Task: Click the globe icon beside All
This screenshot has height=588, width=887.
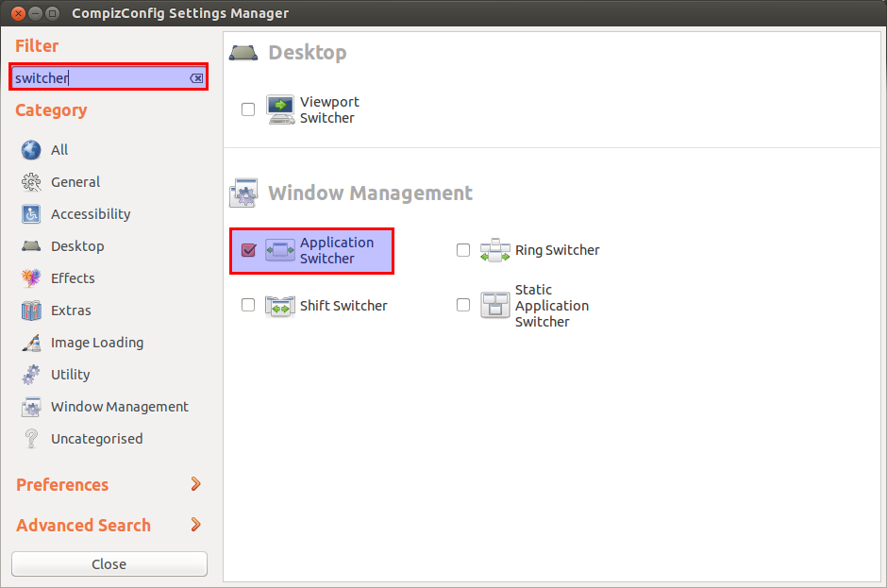Action: 31,150
